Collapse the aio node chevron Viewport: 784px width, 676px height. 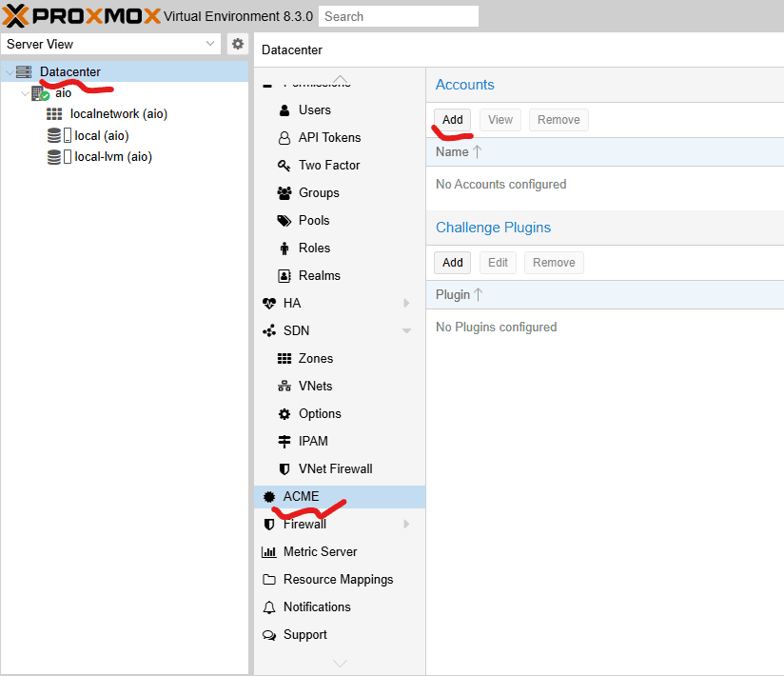coord(25,93)
